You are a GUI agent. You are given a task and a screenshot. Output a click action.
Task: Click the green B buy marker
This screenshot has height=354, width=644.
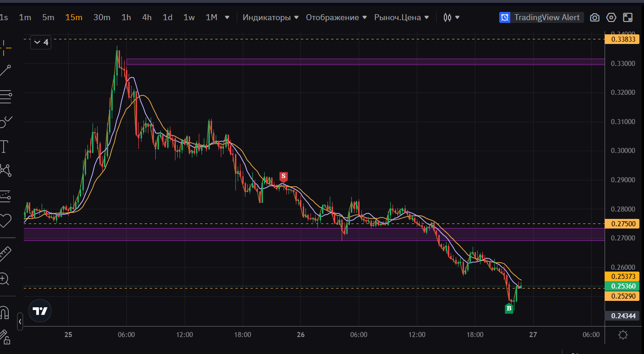click(x=509, y=309)
